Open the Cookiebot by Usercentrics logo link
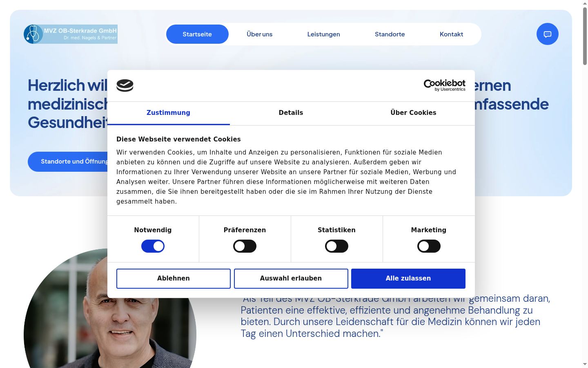Screen dimensions: 588x368 [x=444, y=85]
